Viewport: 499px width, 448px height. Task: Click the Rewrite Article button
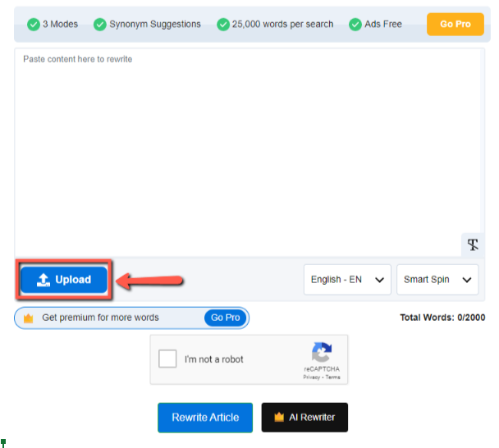(x=205, y=418)
